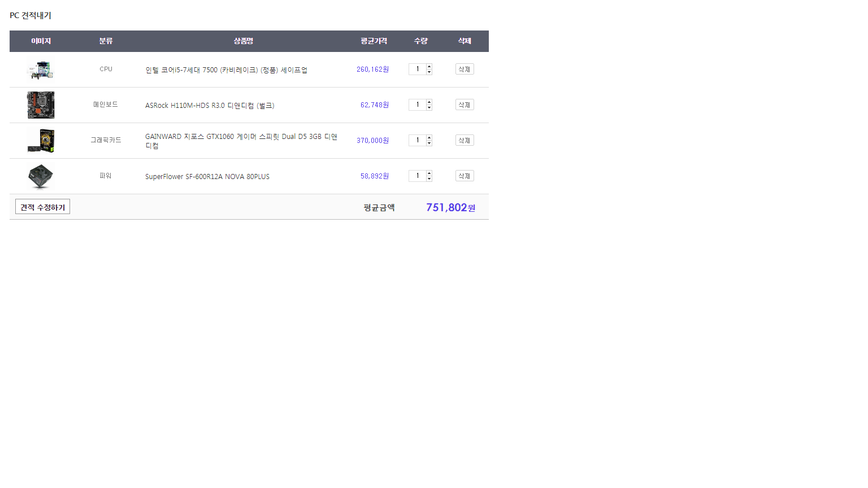
Task: Focus the quantity field in the 그래픽카드 row
Action: (418, 140)
